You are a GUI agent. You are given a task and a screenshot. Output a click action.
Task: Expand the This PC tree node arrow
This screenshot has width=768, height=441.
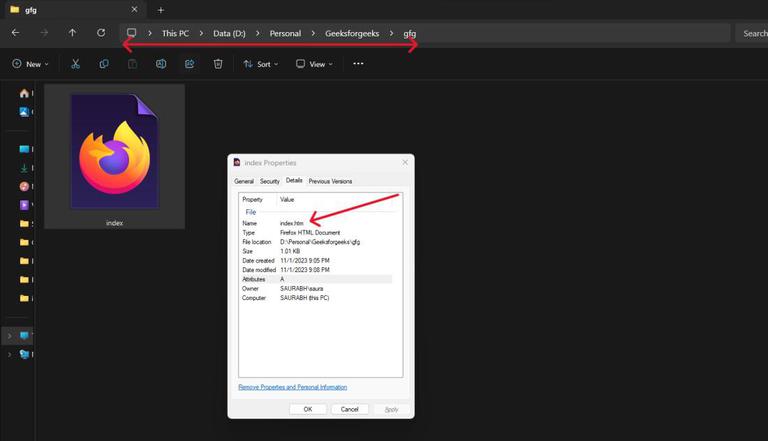click(x=9, y=336)
